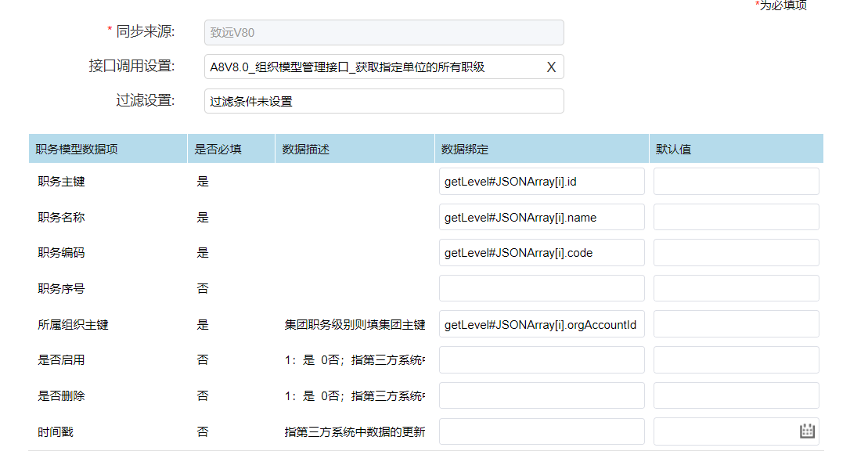Viewport: 868px width, 462px height.
Task: Click the 接口调用设置 label
Action: (x=131, y=66)
